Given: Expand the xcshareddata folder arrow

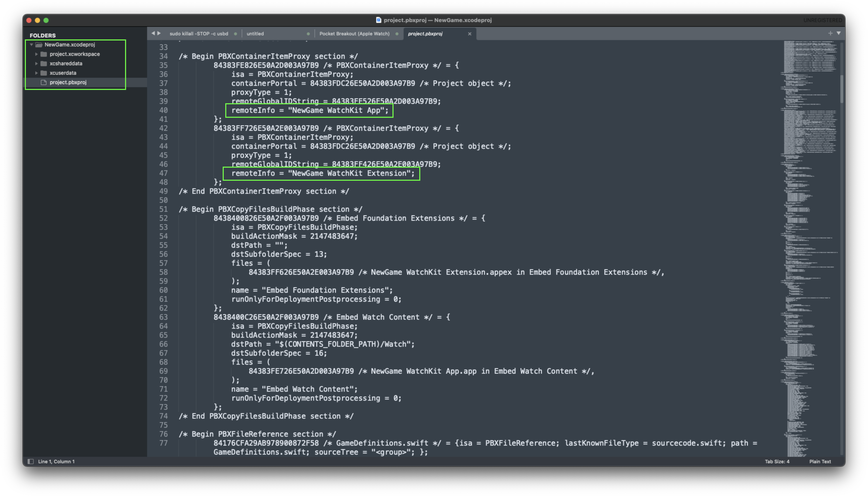Looking at the screenshot, I should pos(36,63).
